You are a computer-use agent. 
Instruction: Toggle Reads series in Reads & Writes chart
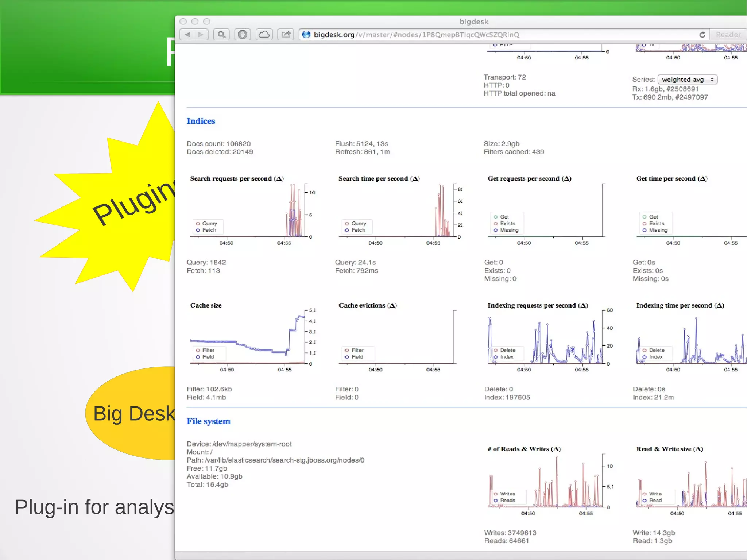(x=504, y=501)
